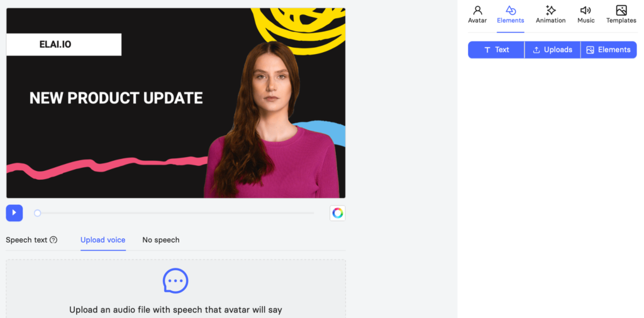Open the Templates image icon
Screen dimensions: 644x318
click(x=621, y=10)
